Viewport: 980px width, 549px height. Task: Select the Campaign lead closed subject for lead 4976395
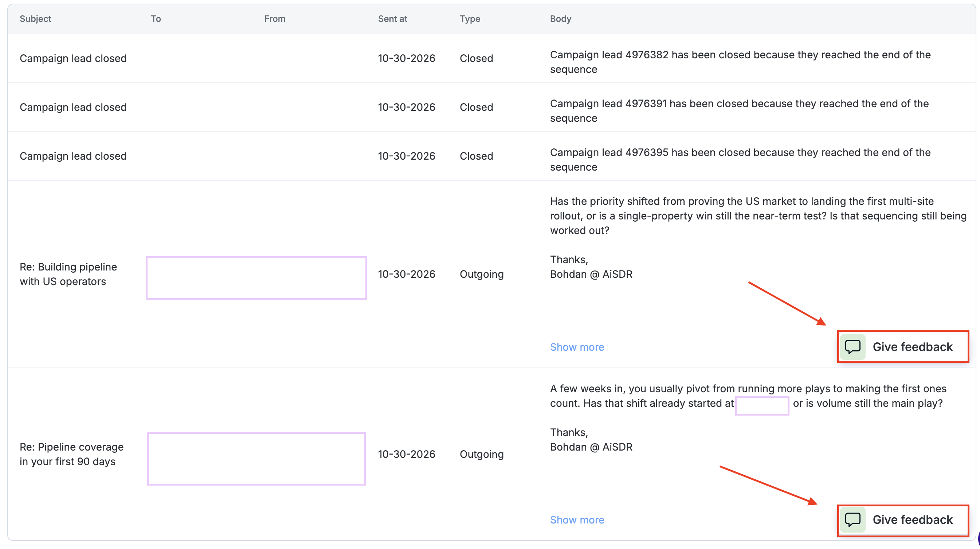[x=73, y=156]
